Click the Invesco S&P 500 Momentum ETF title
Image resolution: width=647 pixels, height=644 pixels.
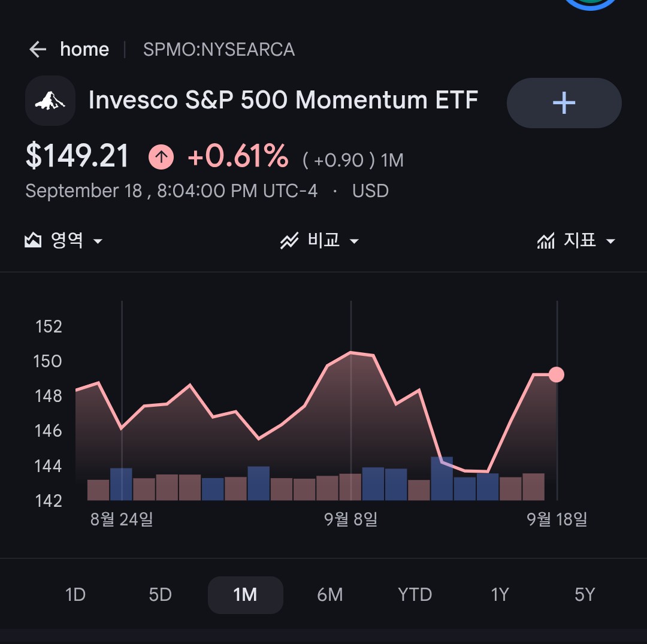283,100
